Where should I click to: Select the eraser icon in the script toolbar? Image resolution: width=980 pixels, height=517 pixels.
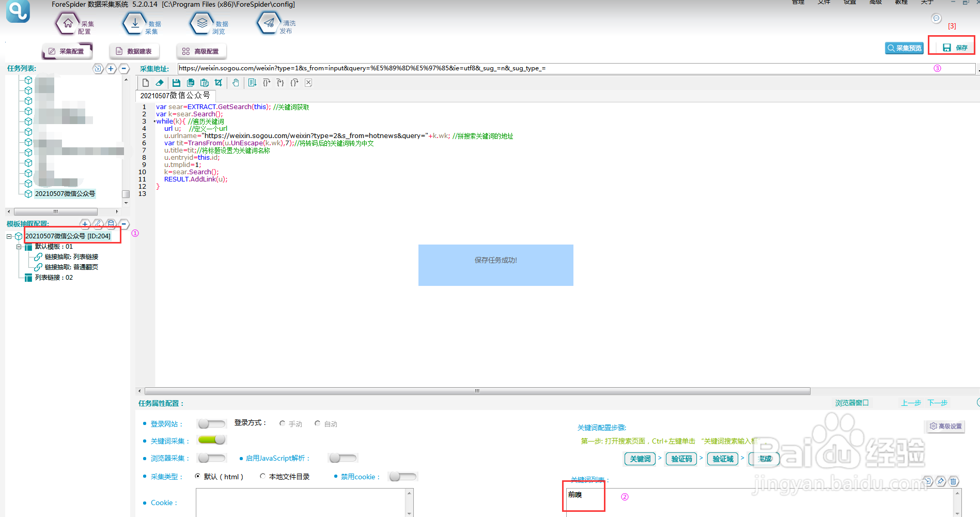[159, 82]
